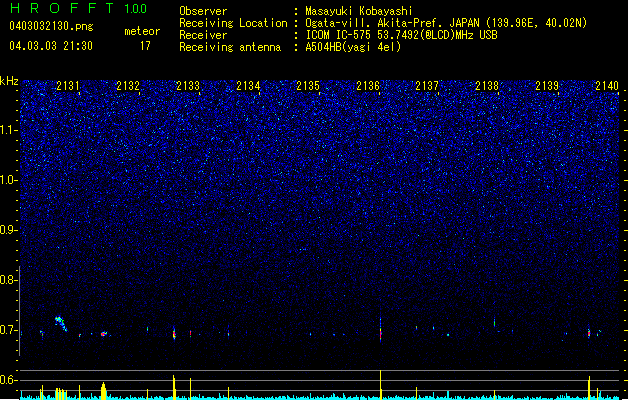Click the 2139 time marker

[x=547, y=86]
